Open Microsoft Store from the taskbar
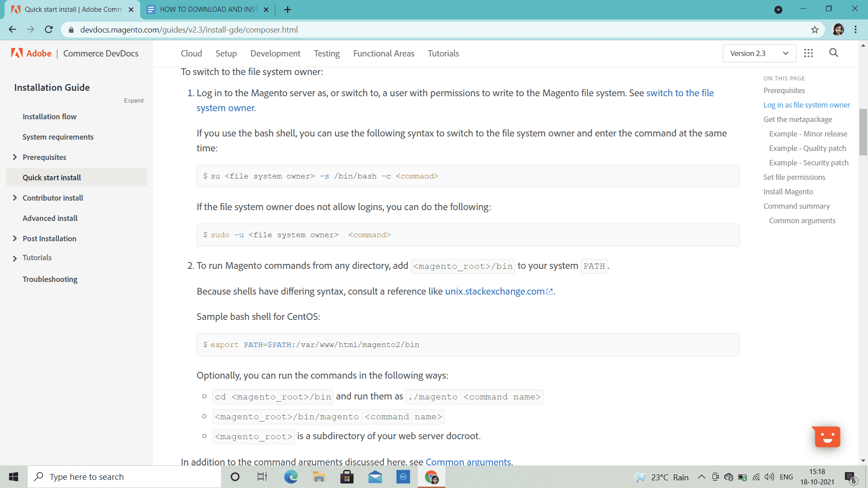 (x=347, y=477)
